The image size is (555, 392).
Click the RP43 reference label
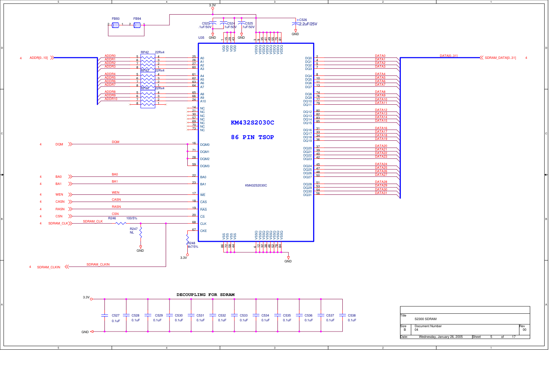[x=145, y=70]
